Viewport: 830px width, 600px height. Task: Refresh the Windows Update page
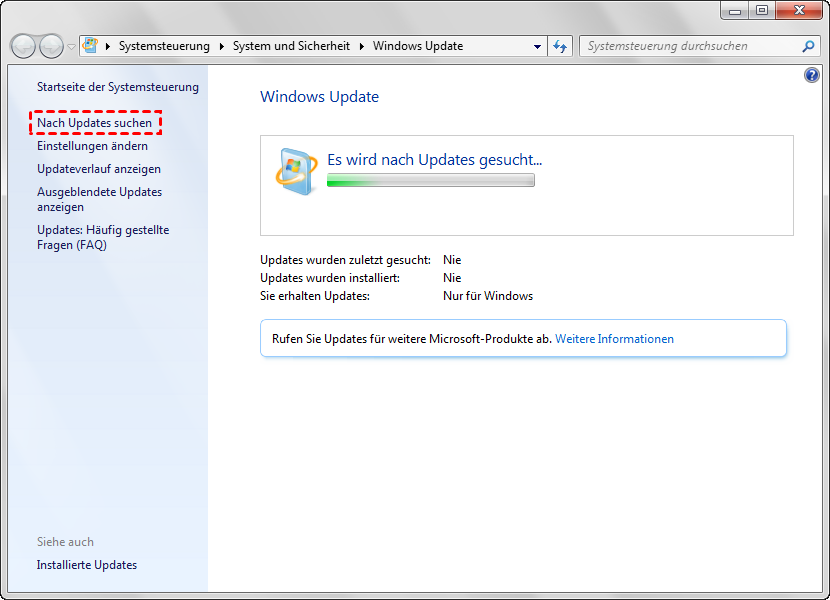click(560, 47)
